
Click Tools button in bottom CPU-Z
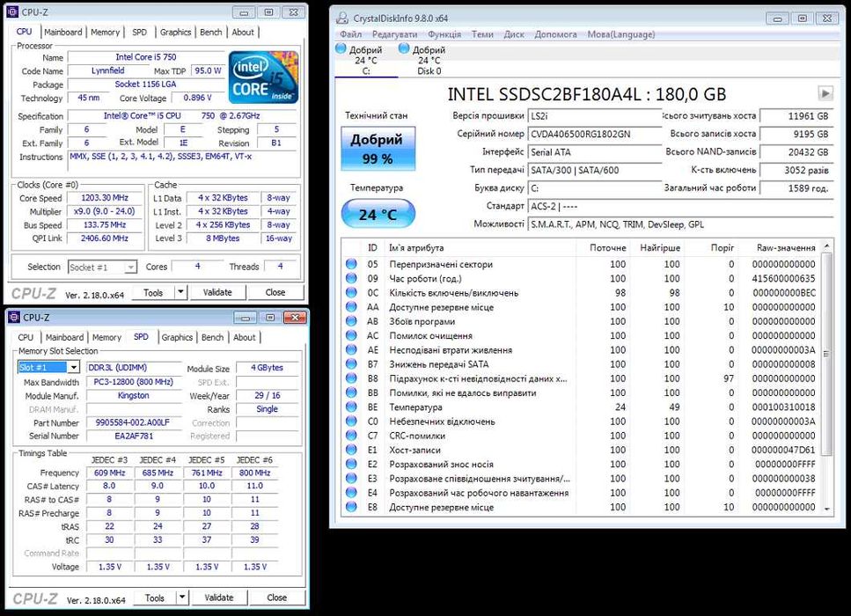(155, 598)
